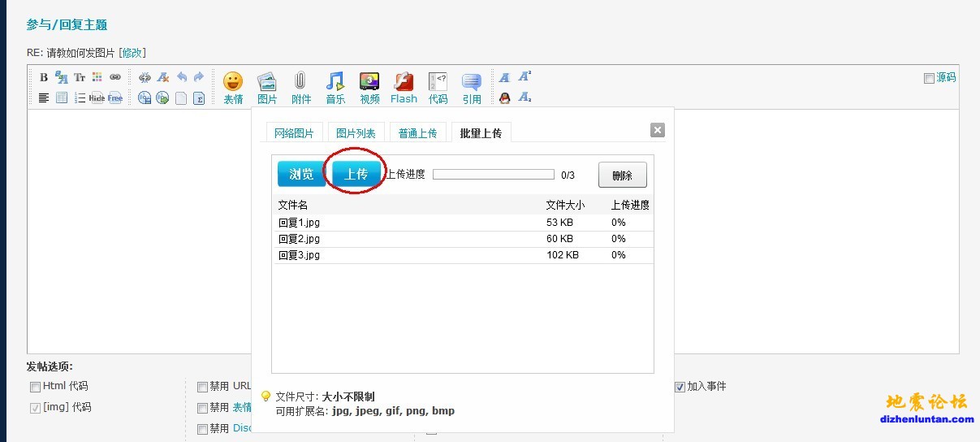Select the 批量上传 tab
This screenshot has width=980, height=442.
(481, 133)
